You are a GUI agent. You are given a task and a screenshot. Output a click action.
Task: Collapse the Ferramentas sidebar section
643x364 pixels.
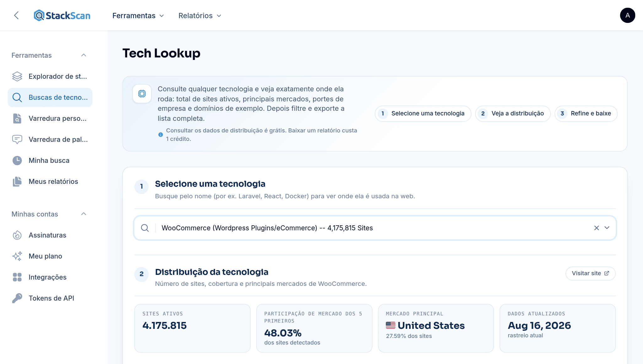pyautogui.click(x=84, y=55)
